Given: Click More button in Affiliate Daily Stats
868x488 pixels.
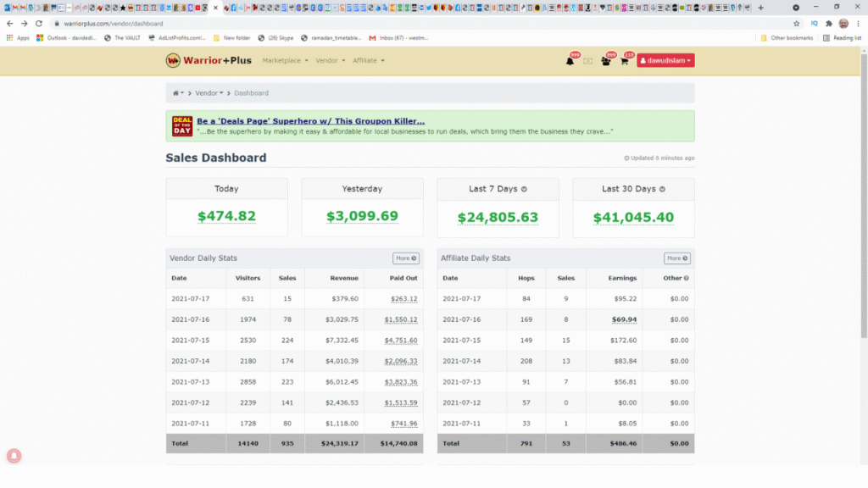Looking at the screenshot, I should [677, 258].
